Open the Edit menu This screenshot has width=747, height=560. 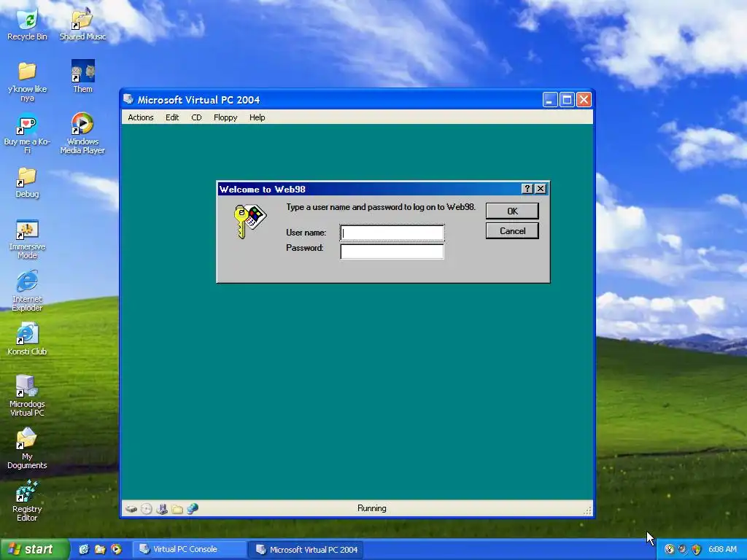(172, 117)
